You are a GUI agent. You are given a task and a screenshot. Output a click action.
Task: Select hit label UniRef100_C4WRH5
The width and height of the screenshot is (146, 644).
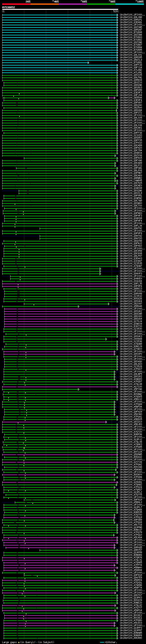(131, 180)
